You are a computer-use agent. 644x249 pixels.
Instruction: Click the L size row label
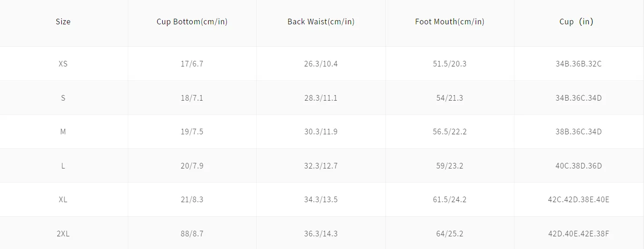(x=63, y=166)
